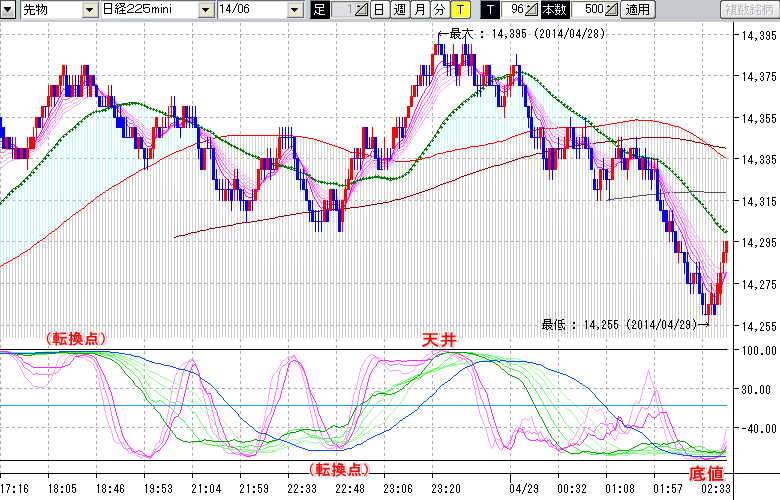The width and height of the screenshot is (780, 500).
Task: Click the 適用 apply button
Action: click(637, 10)
